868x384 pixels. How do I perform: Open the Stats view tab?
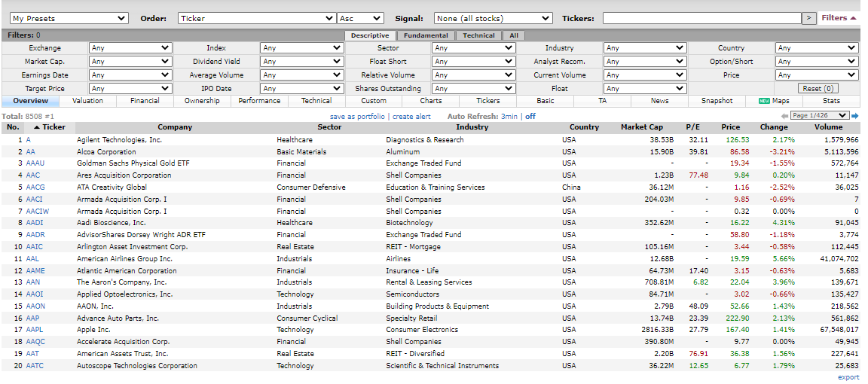click(832, 101)
